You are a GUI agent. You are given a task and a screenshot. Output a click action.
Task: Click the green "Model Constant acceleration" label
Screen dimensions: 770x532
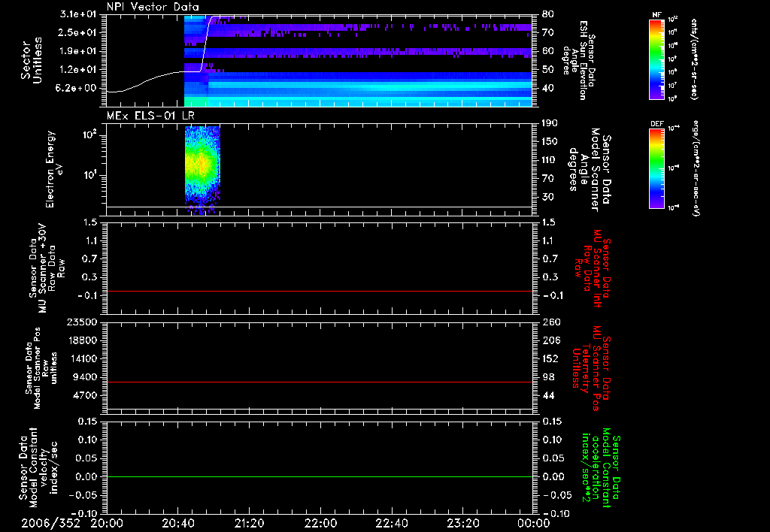[x=601, y=468]
